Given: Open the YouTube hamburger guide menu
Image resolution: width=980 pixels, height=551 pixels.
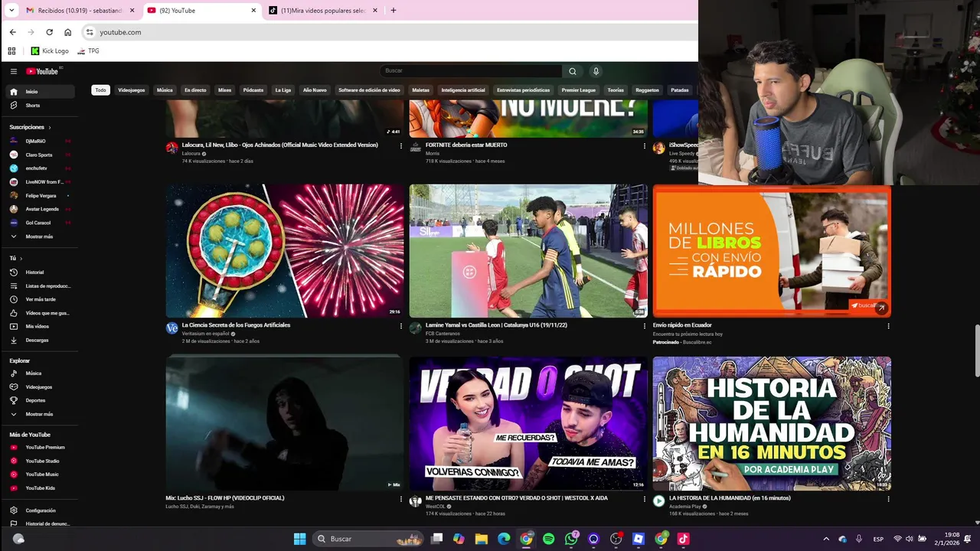Looking at the screenshot, I should click(13, 71).
